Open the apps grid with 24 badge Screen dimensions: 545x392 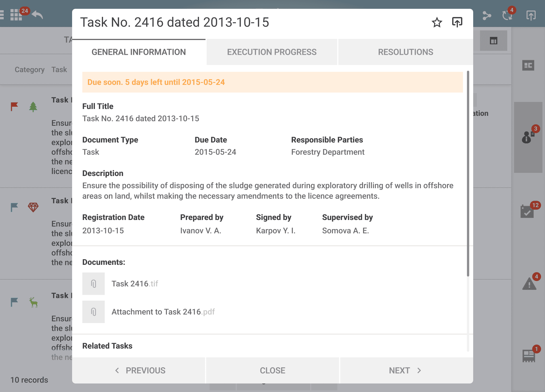(16, 15)
